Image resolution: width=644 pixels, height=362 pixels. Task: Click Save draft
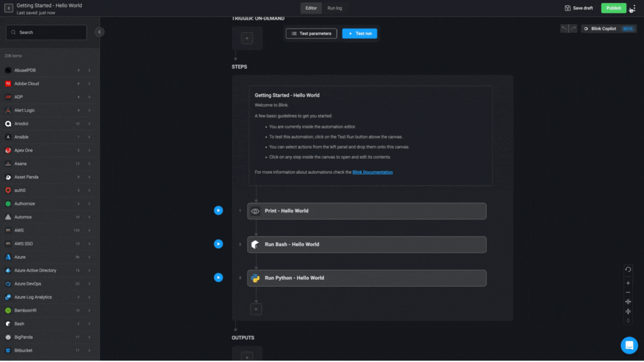pos(579,8)
